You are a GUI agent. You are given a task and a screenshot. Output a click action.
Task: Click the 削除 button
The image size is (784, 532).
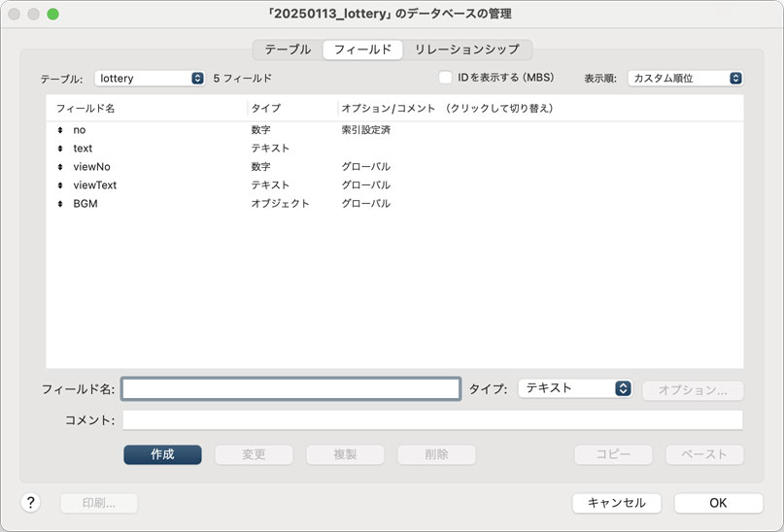[436, 454]
